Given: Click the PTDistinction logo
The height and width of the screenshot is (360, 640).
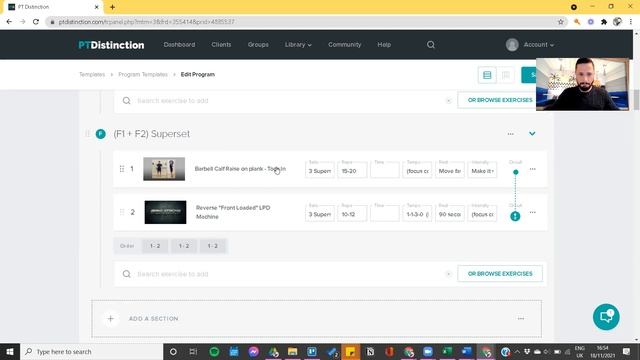Looking at the screenshot, I should click(x=111, y=45).
